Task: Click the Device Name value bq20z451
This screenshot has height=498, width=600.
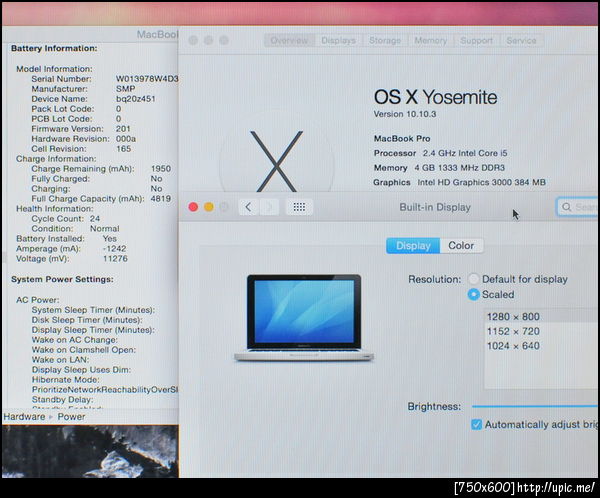Action: pyautogui.click(x=135, y=99)
